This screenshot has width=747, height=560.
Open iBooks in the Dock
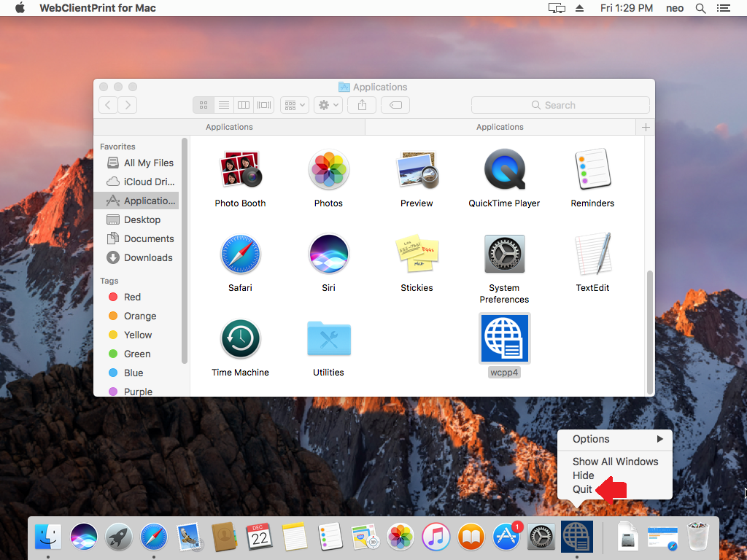tap(471, 537)
